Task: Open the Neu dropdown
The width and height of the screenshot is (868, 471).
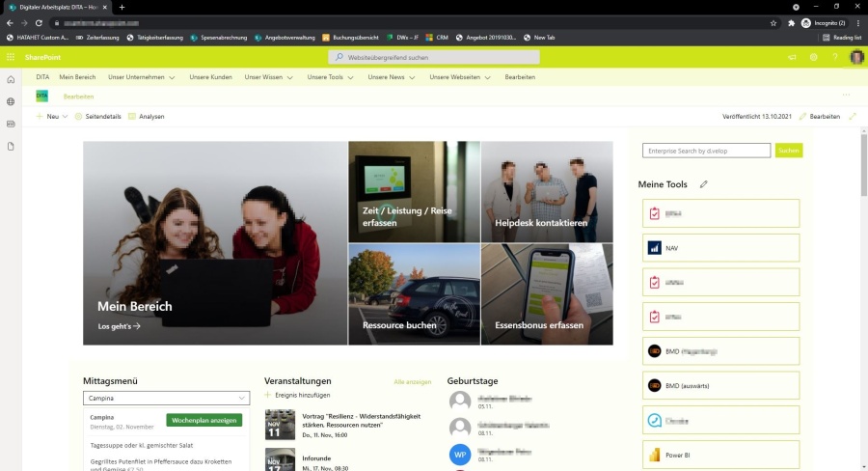Action: 52,117
